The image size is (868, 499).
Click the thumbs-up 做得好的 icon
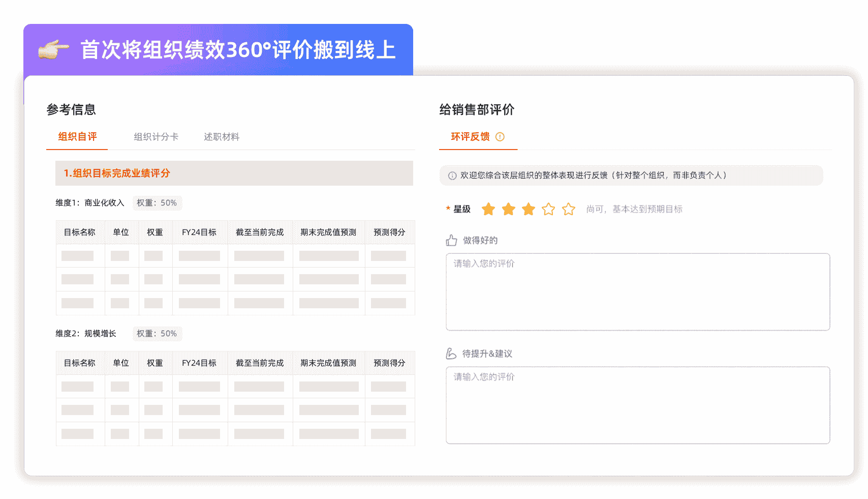click(451, 240)
